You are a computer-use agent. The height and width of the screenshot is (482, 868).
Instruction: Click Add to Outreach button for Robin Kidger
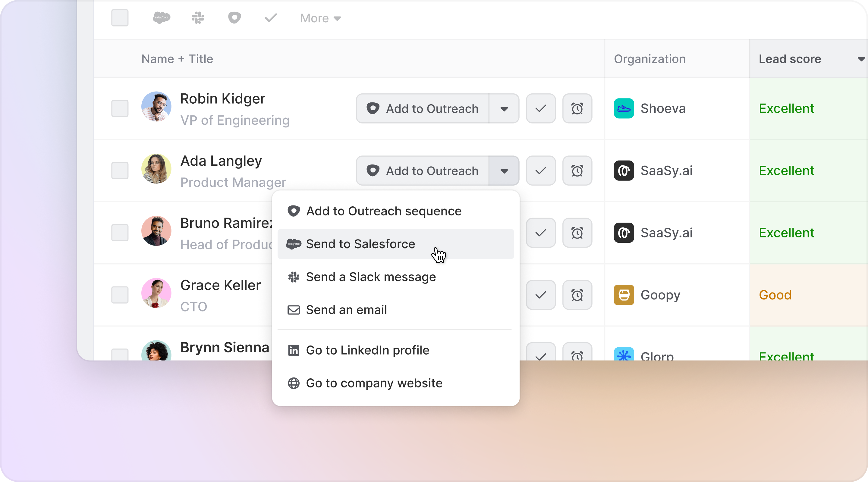[x=423, y=108]
